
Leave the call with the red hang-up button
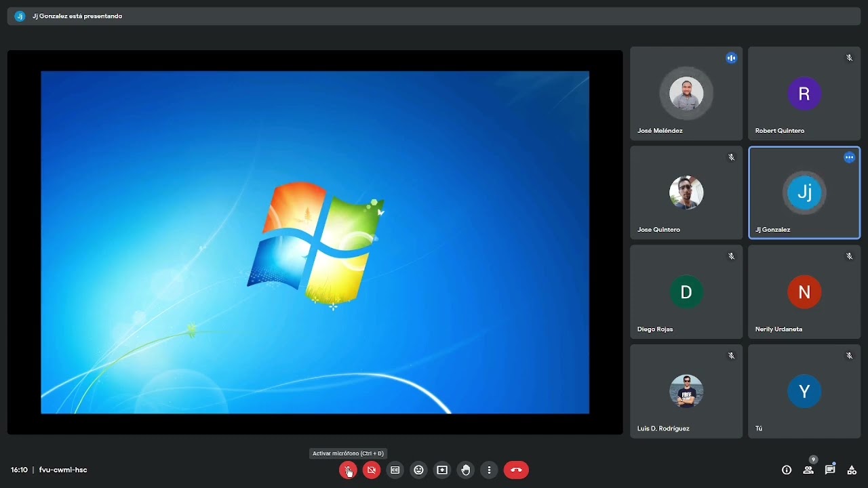516,470
